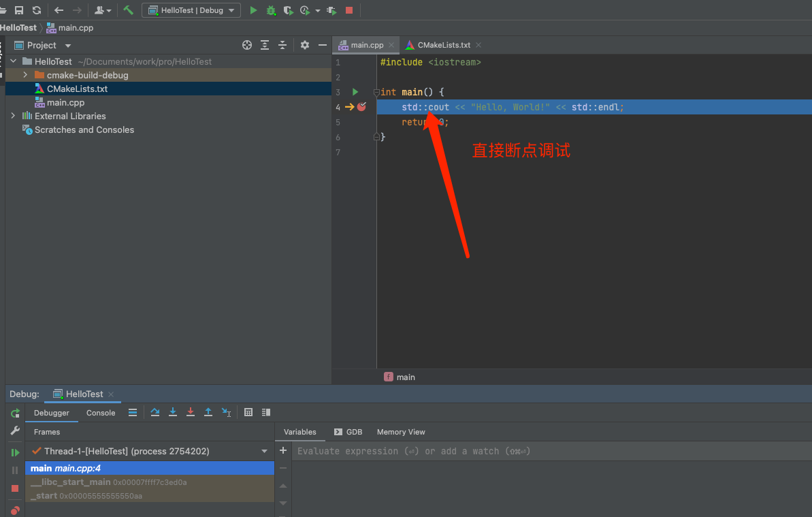Switch to the CMakeLists.txt editor tab
This screenshot has height=517, width=812.
tap(442, 44)
